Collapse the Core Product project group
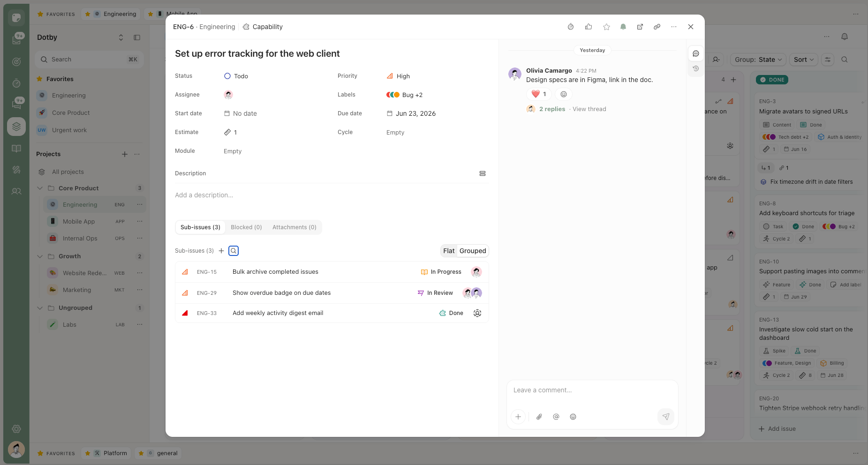This screenshot has height=465, width=868. click(x=40, y=188)
